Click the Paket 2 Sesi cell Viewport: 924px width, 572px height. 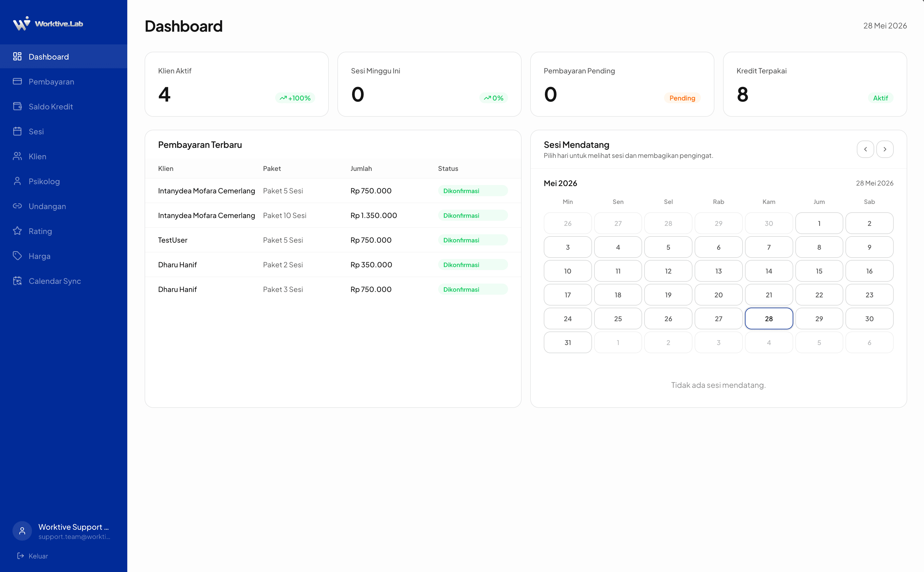point(283,264)
